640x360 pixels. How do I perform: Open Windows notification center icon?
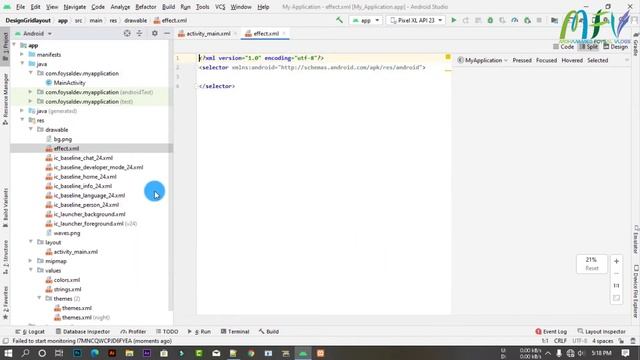coord(626,353)
